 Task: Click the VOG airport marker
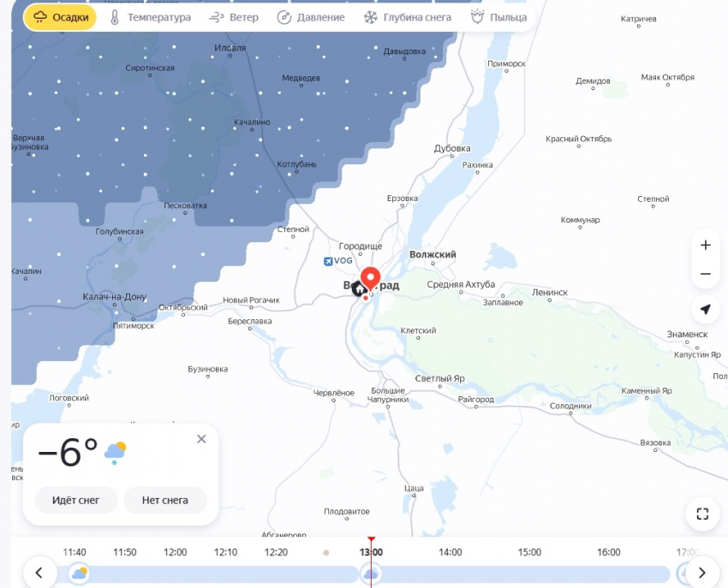[337, 260]
